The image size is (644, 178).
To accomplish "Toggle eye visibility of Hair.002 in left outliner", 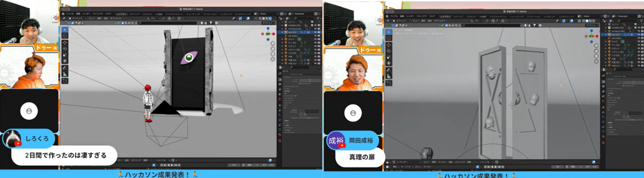I will point(315,32).
